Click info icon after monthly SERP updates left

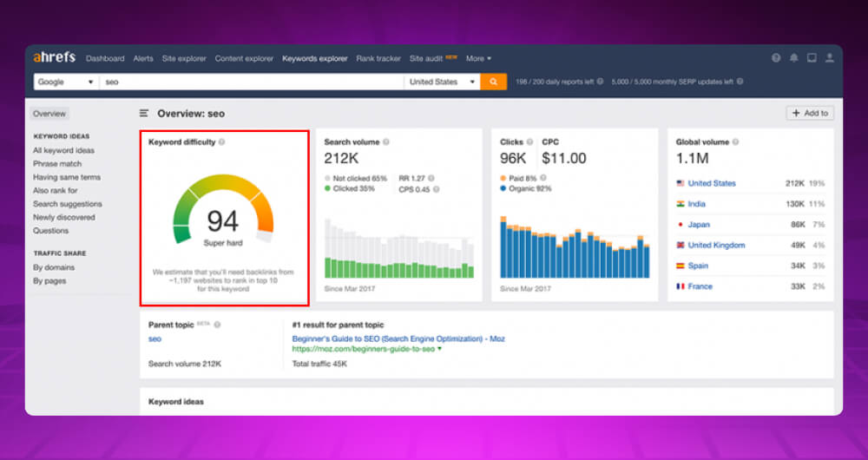(x=740, y=82)
